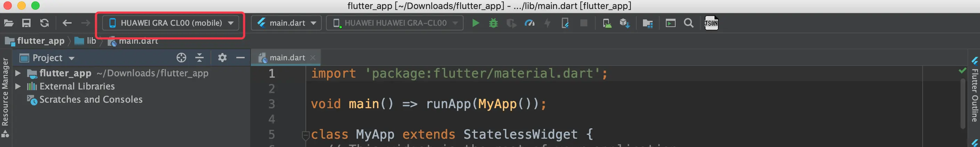Hide the Project panel with minus icon
This screenshot has height=147, width=980.
(x=240, y=58)
